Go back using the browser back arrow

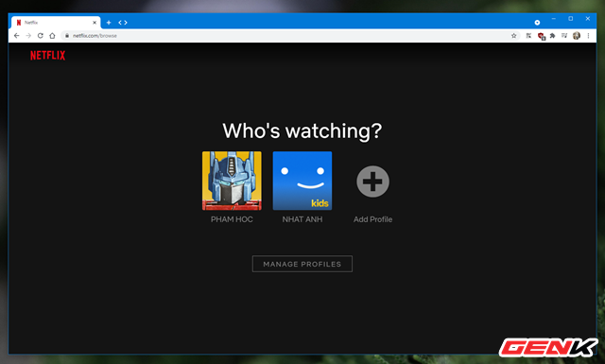tap(17, 36)
